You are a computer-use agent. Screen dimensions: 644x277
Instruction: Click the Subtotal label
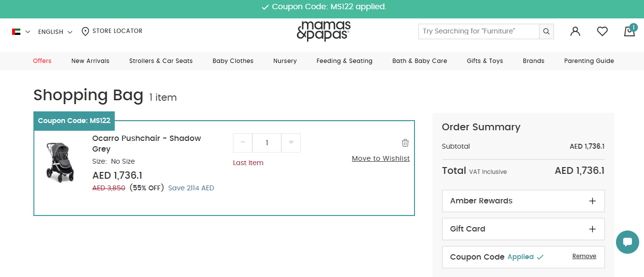pos(456,146)
